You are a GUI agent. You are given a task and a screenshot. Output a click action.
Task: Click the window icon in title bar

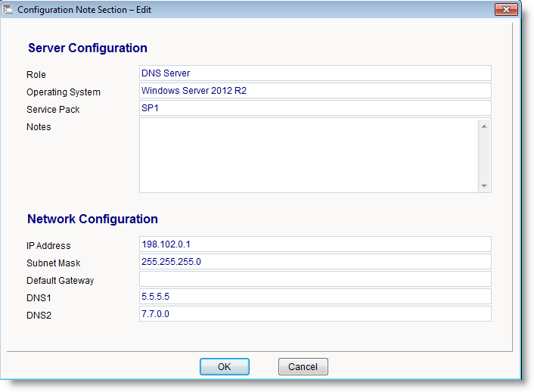[x=10, y=10]
